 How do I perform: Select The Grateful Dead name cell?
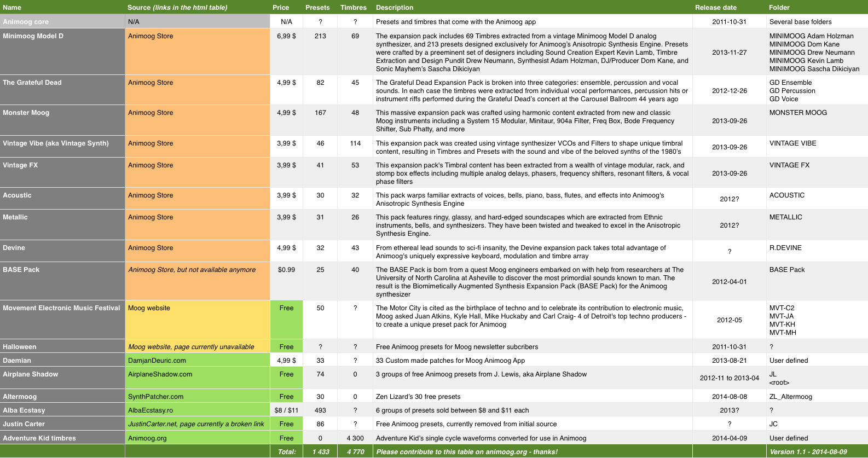62,90
